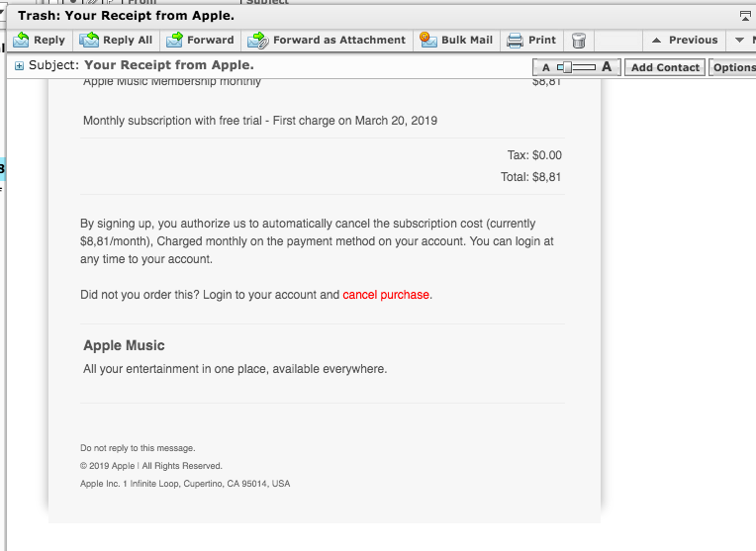Click the window title Trash: Your Receipt from Apple.

coord(126,16)
